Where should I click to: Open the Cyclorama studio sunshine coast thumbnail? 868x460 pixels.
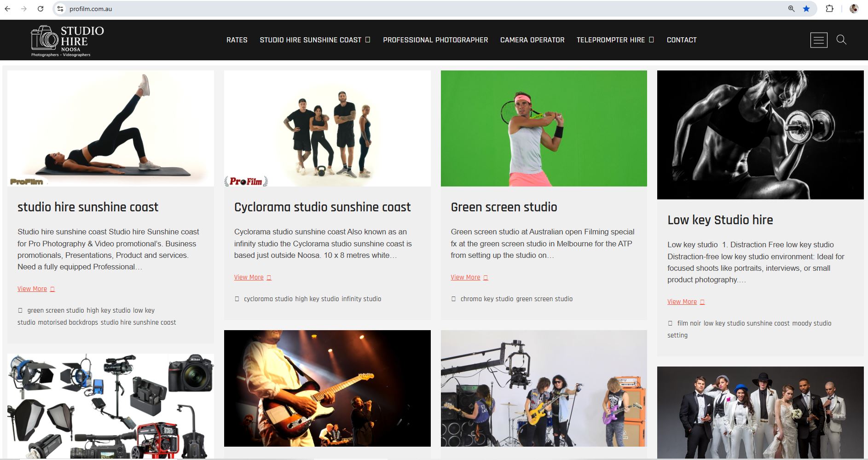[327, 131]
